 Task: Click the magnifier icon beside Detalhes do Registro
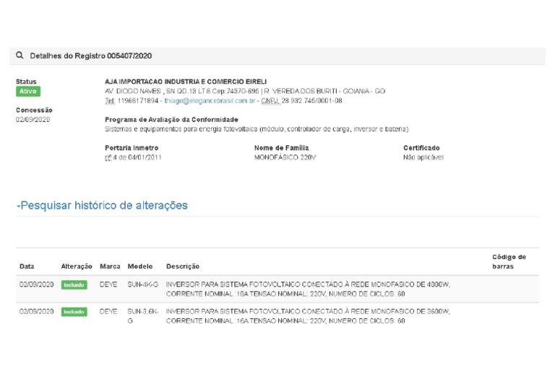tap(20, 55)
